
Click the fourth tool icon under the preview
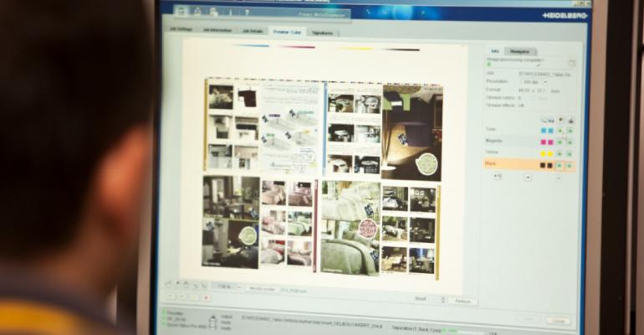195,285
